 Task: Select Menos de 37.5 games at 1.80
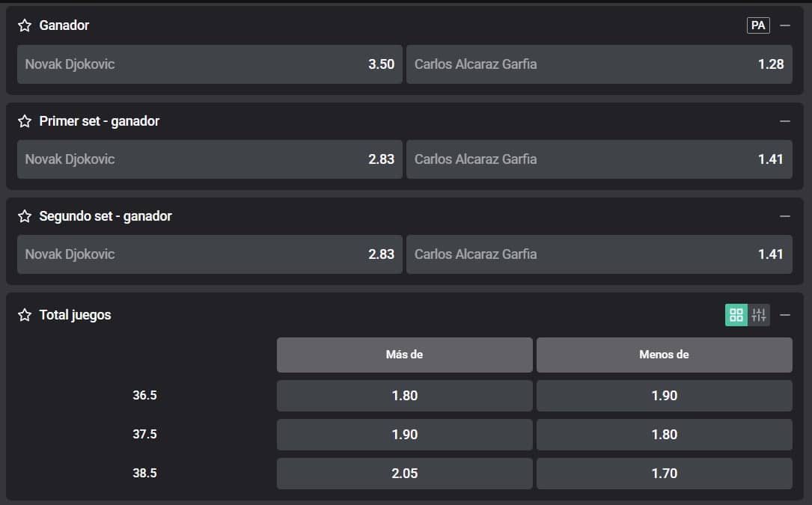coord(664,435)
